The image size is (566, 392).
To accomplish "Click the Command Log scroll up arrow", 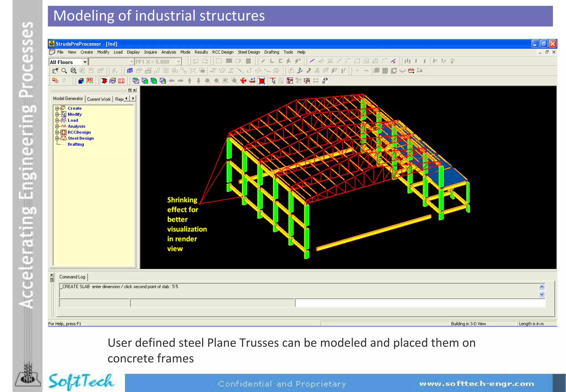I will 542,287.
